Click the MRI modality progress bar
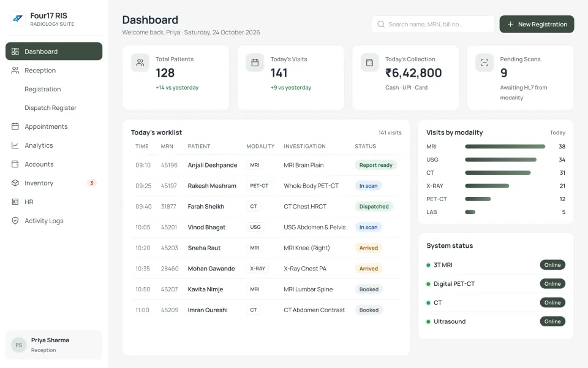This screenshot has height=368, width=588. [x=505, y=147]
